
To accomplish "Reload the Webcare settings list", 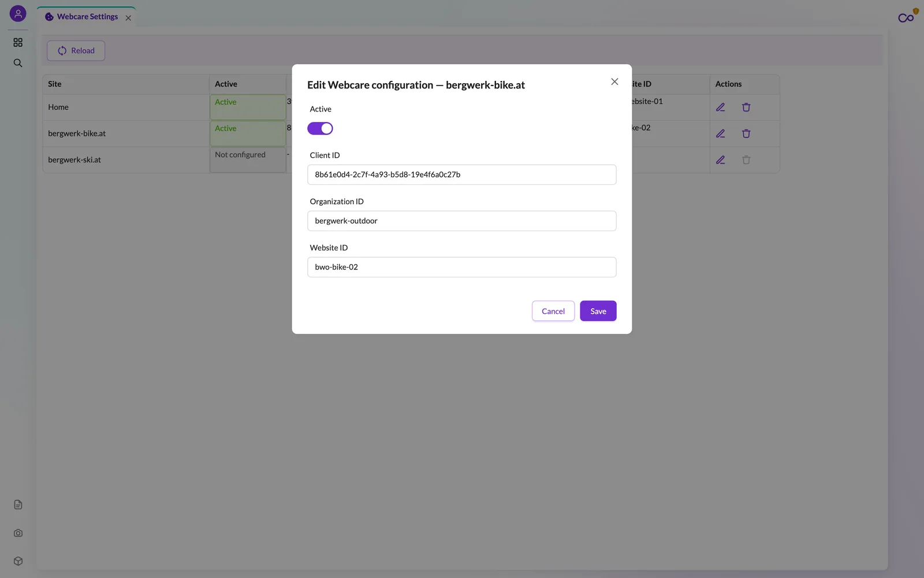I will click(x=76, y=51).
